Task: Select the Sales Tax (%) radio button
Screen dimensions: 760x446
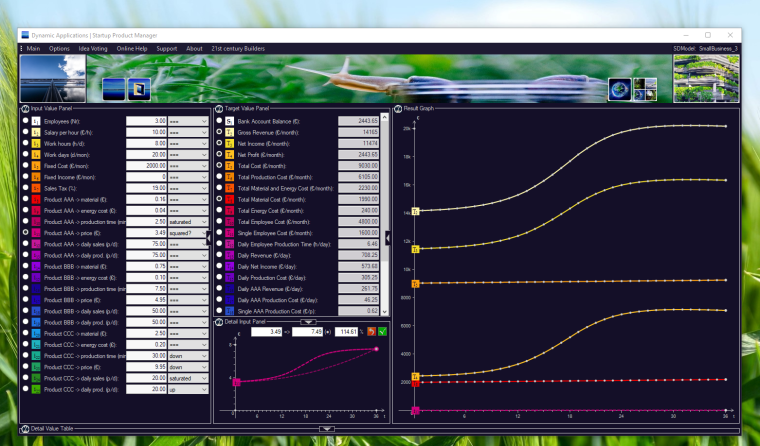Action: click(25, 187)
